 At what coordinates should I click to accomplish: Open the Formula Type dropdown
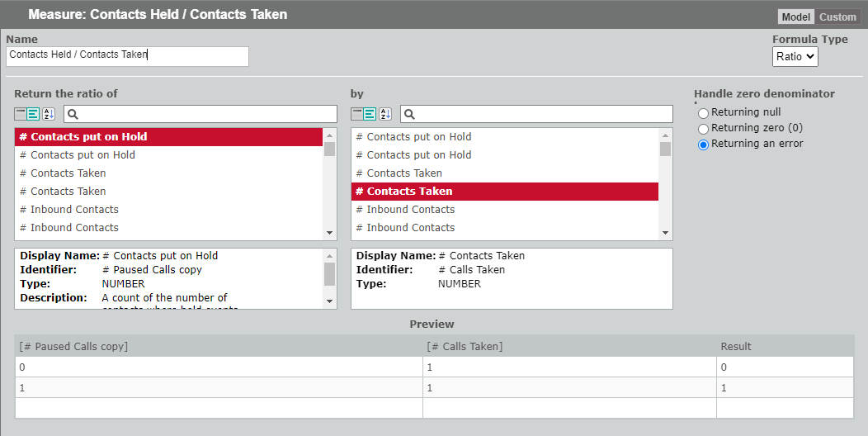(x=795, y=56)
